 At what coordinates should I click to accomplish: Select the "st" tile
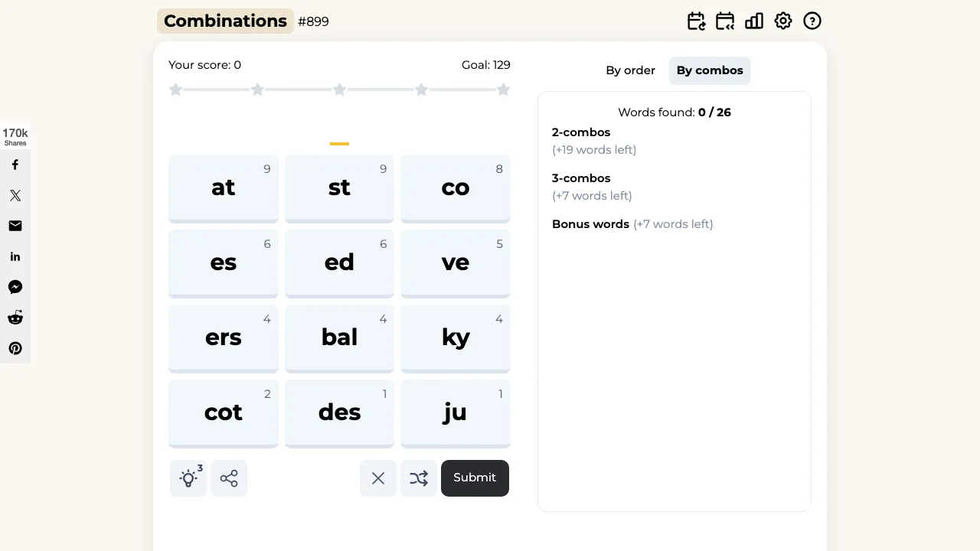(x=339, y=189)
